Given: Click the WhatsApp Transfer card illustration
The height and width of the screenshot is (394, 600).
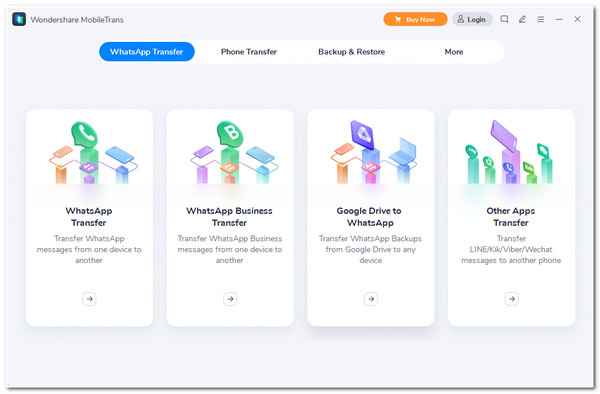Looking at the screenshot, I should click(92, 153).
